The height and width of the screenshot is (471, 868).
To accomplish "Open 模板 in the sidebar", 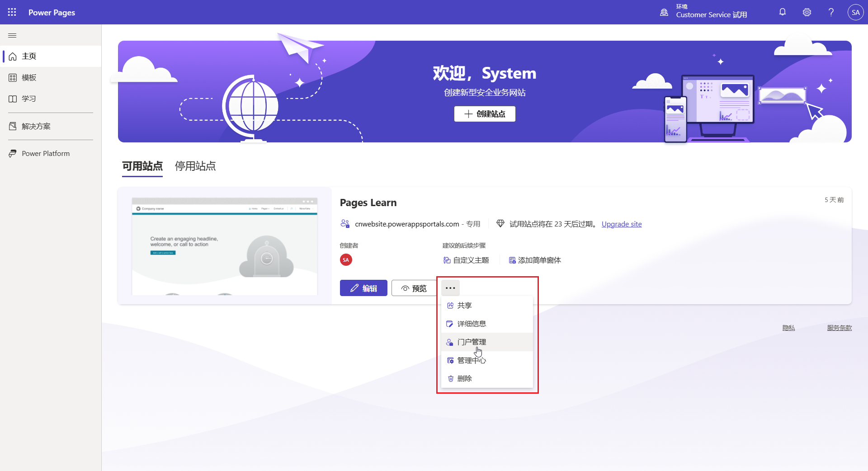I will click(51, 78).
